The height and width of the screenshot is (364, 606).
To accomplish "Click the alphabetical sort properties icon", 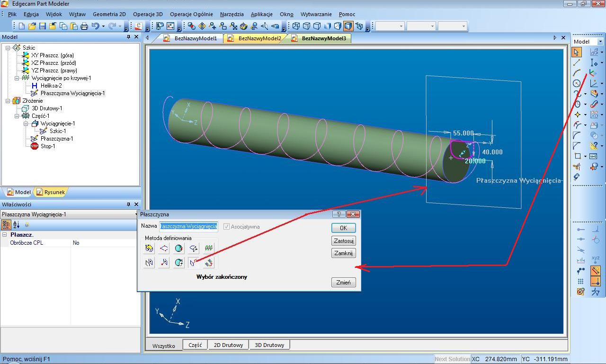I will coord(16,225).
